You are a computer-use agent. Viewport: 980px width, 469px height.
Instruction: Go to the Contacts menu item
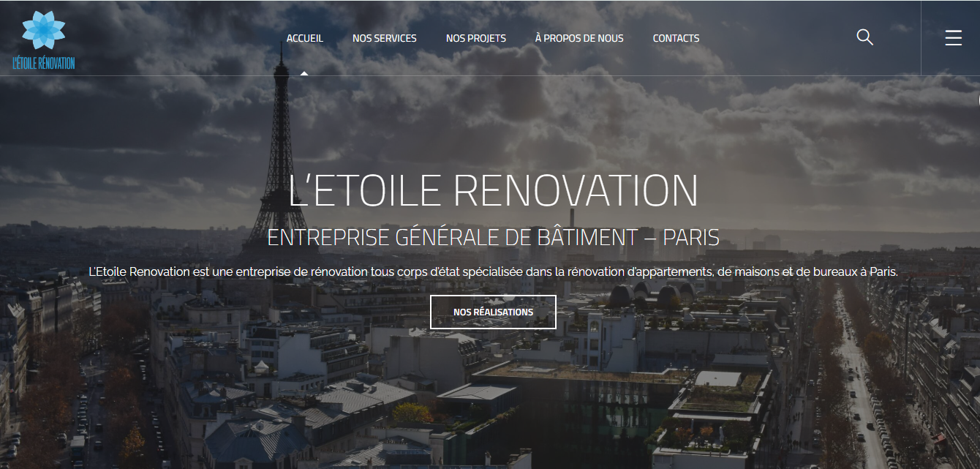[x=676, y=38]
